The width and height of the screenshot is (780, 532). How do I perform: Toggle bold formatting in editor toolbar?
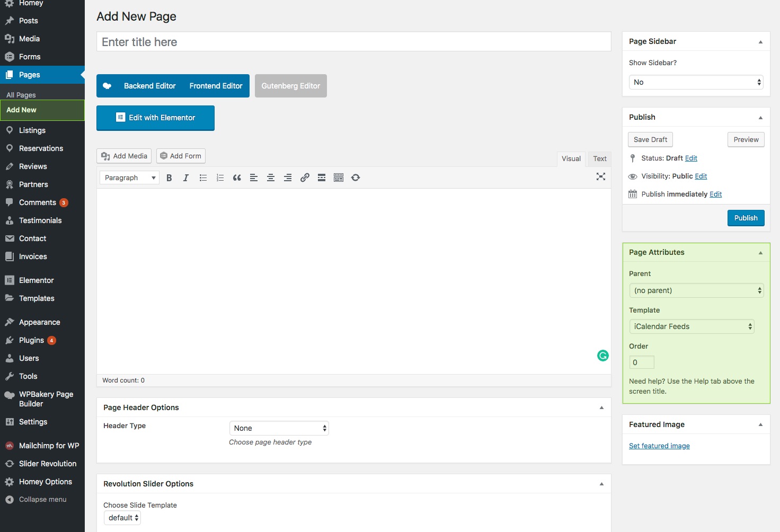tap(169, 178)
